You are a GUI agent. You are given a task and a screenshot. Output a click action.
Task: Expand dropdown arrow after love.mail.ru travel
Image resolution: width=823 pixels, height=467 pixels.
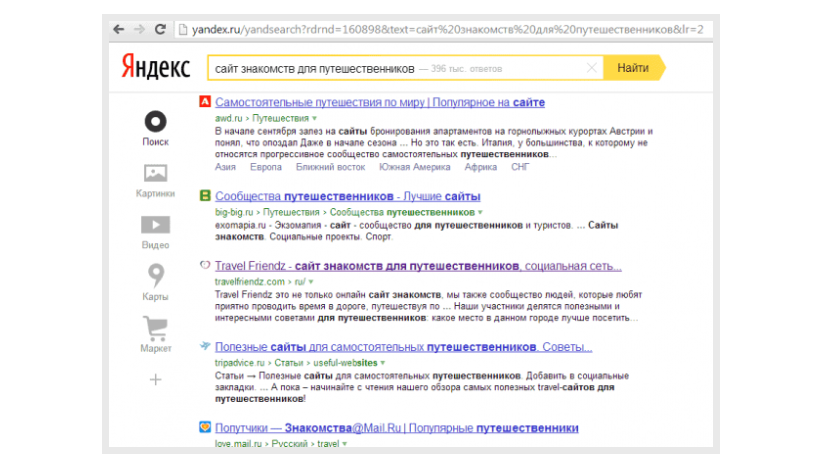(x=345, y=444)
